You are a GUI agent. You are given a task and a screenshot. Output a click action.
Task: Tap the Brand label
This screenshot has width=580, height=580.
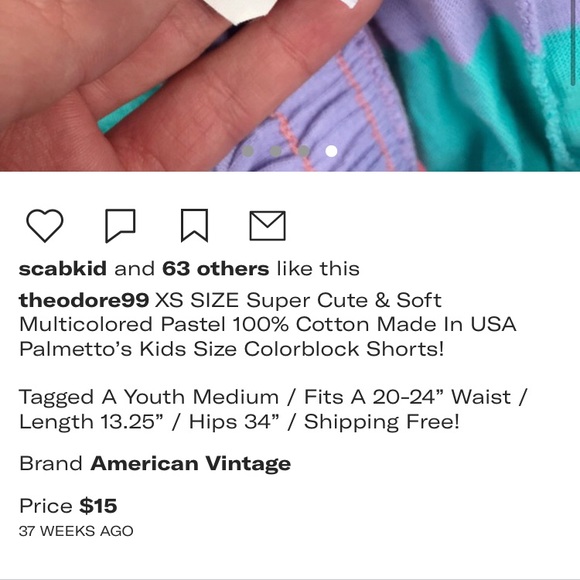coord(51,463)
